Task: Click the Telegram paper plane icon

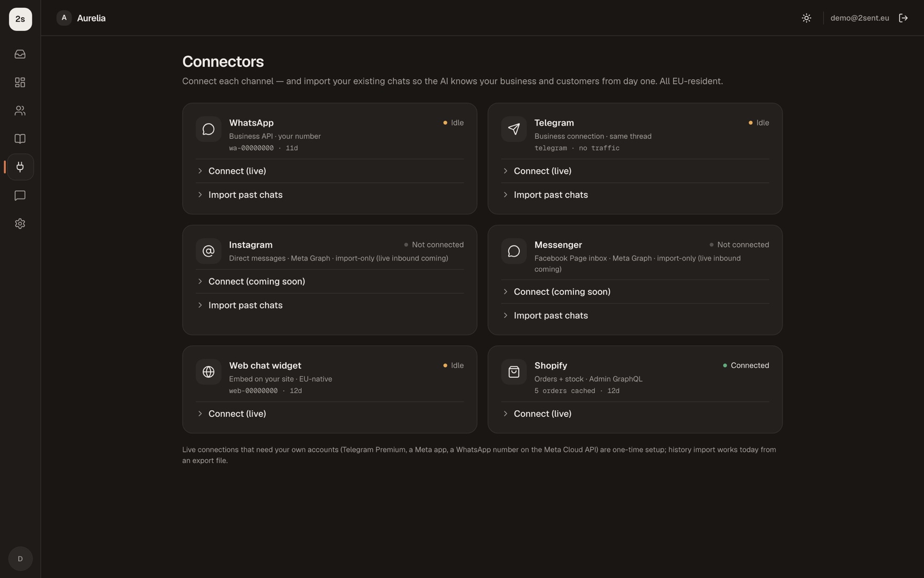Action: [x=514, y=129]
